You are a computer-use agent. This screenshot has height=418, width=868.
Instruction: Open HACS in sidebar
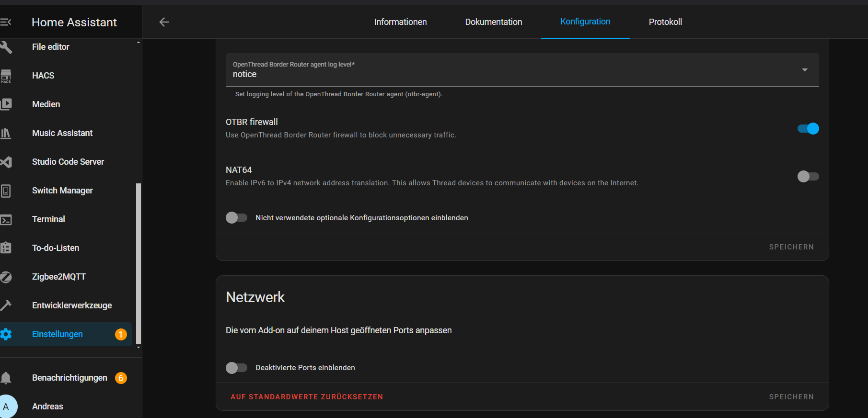(66, 76)
